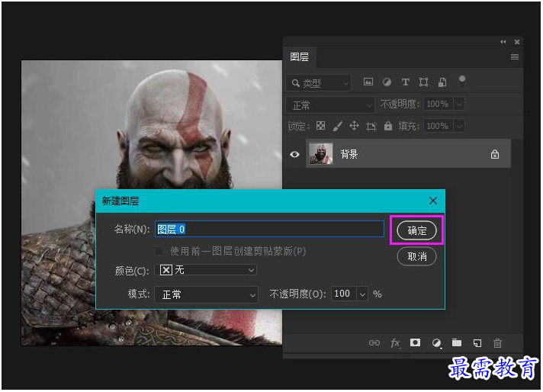Open the 模式 正常 dropdown in dialog

(206, 294)
